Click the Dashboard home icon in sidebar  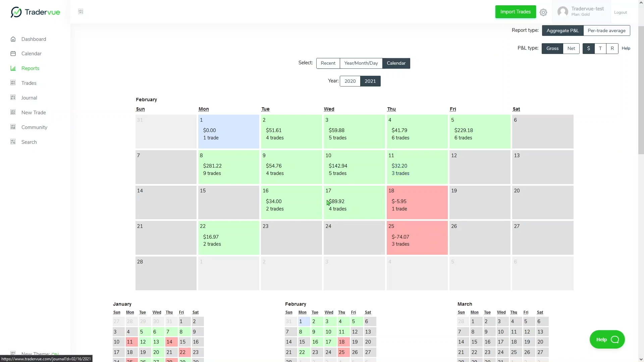click(x=13, y=39)
